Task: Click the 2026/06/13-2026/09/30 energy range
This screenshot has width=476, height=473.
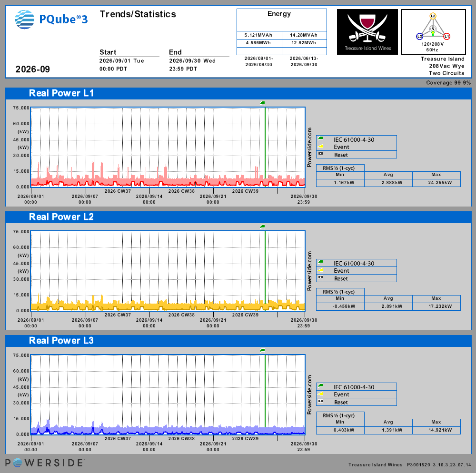Action: tap(304, 61)
